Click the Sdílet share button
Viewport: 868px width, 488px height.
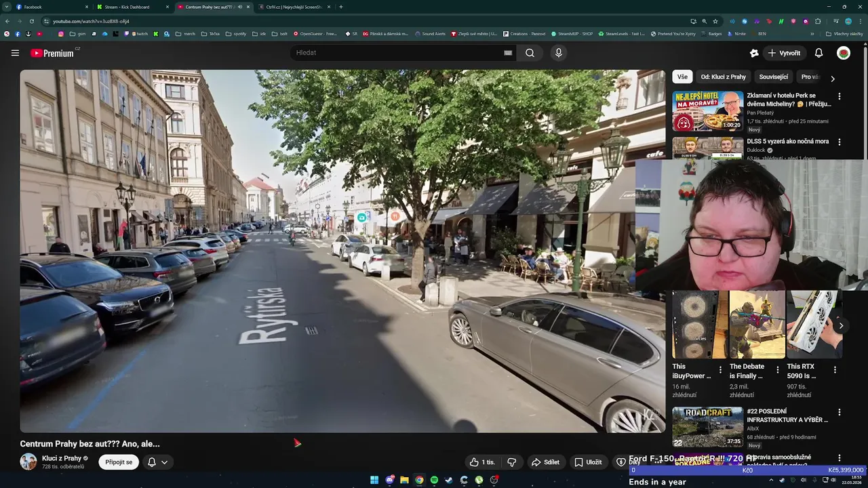546,462
